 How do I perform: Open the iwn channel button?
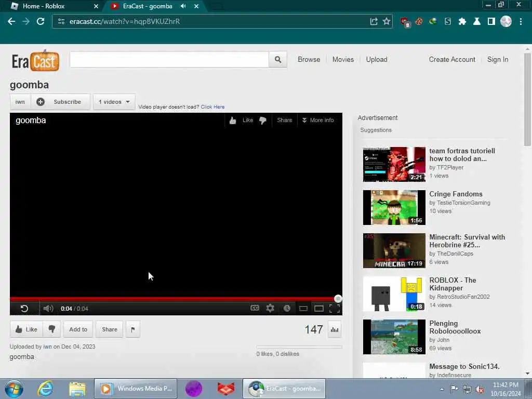pyautogui.click(x=20, y=102)
